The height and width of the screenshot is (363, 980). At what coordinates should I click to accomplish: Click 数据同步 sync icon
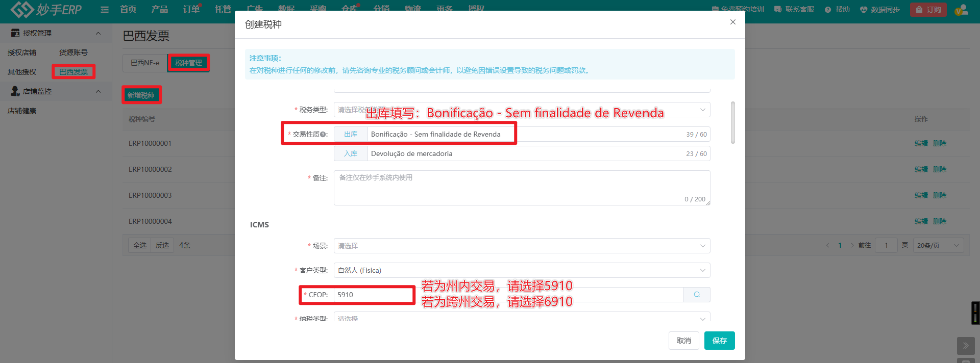tap(864, 9)
